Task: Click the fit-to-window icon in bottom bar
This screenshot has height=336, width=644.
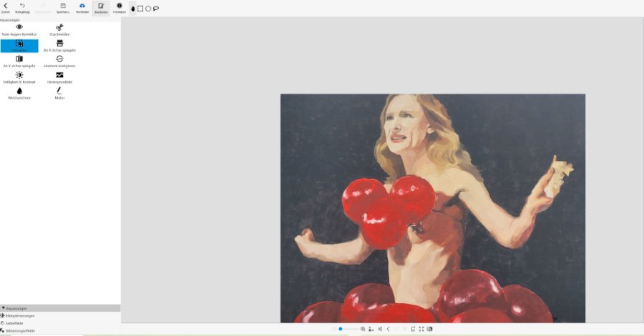Action: [413, 329]
